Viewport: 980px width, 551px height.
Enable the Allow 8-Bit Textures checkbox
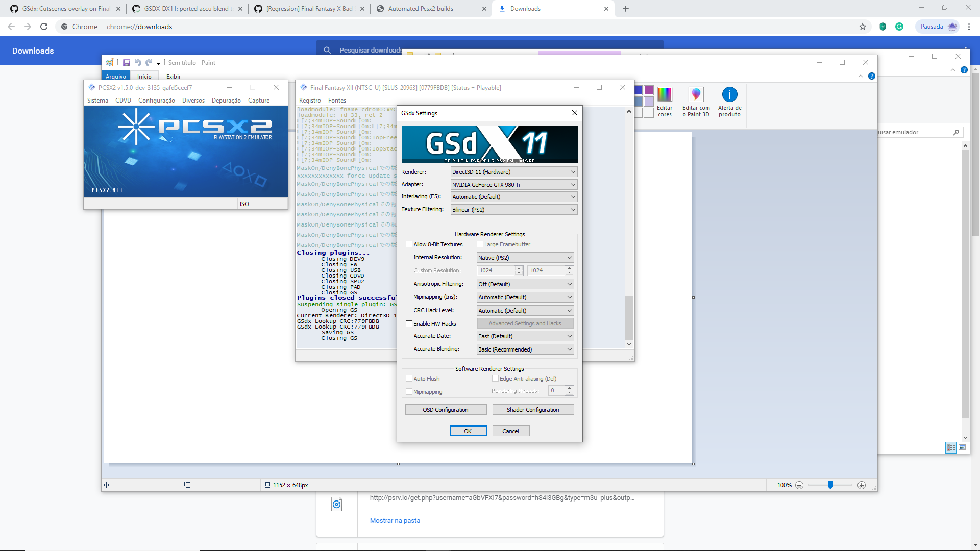coord(409,244)
